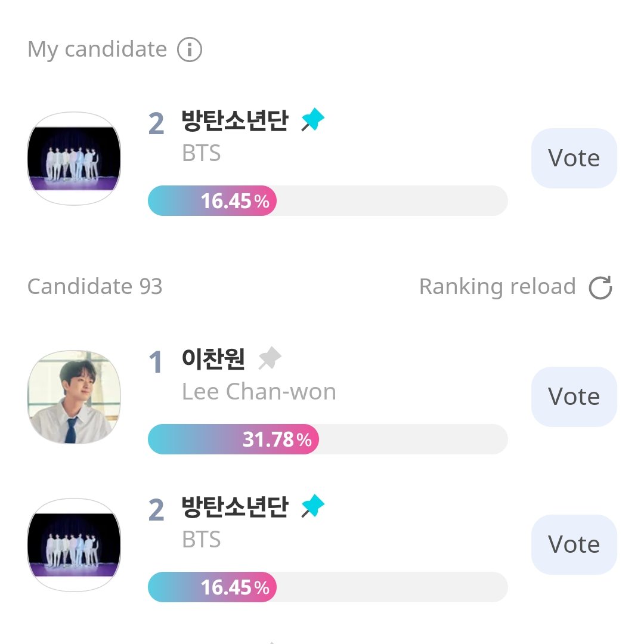This screenshot has height=644, width=644.
Task: Click the Candidate 93 label
Action: (95, 287)
